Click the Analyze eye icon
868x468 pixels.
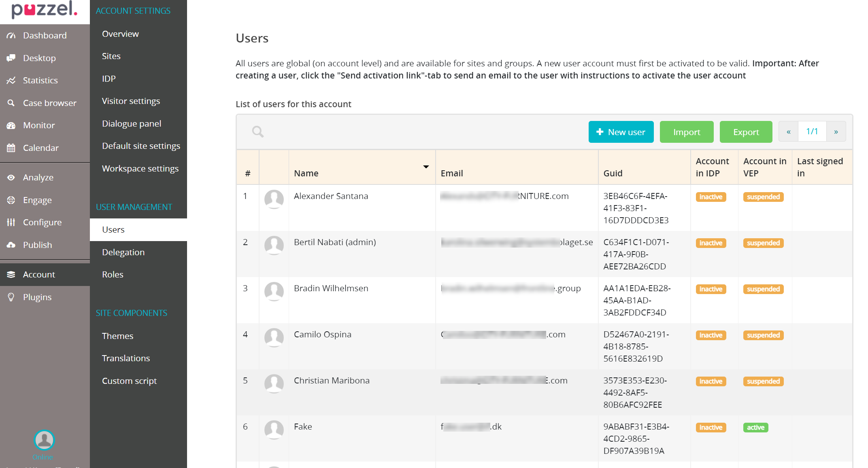pyautogui.click(x=11, y=178)
